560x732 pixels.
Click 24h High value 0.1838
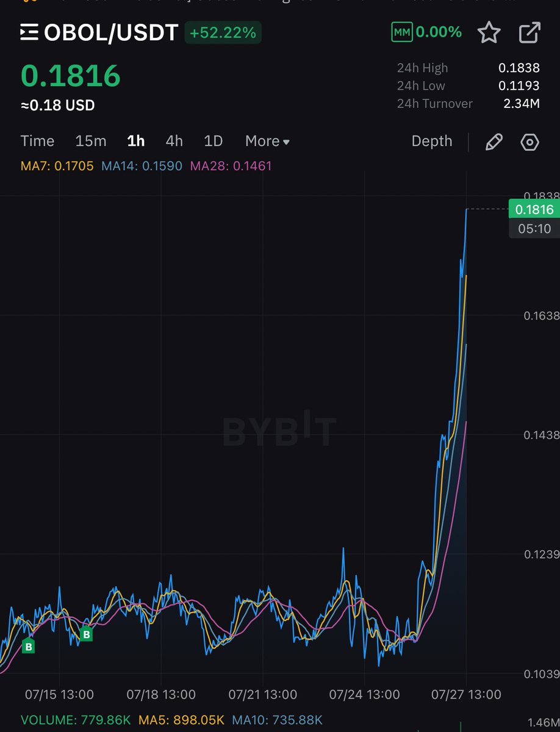(519, 68)
